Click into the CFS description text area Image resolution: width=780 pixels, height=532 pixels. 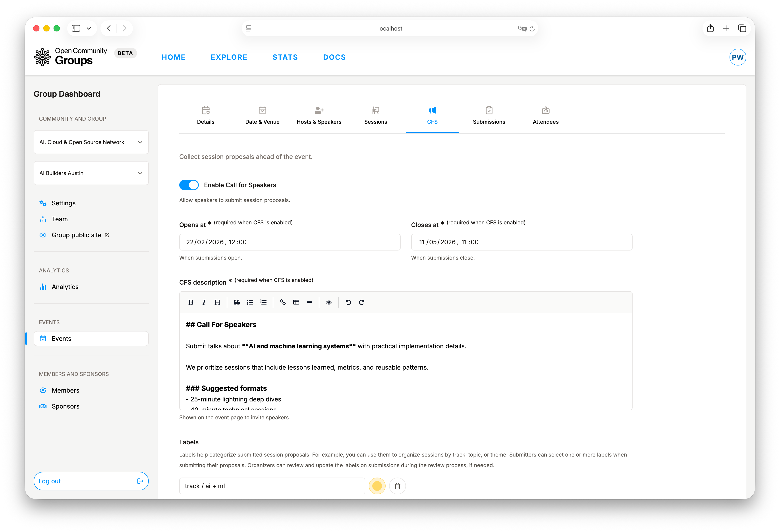pos(406,362)
